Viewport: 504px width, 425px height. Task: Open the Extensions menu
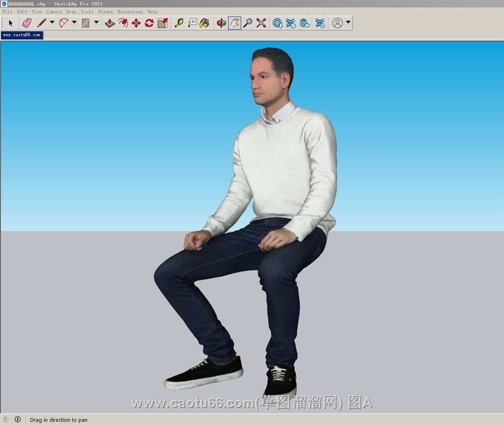click(x=130, y=11)
